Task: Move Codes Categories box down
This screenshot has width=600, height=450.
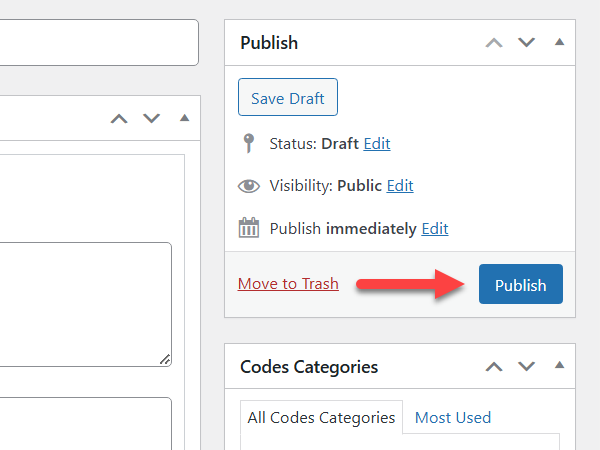Action: [526, 367]
